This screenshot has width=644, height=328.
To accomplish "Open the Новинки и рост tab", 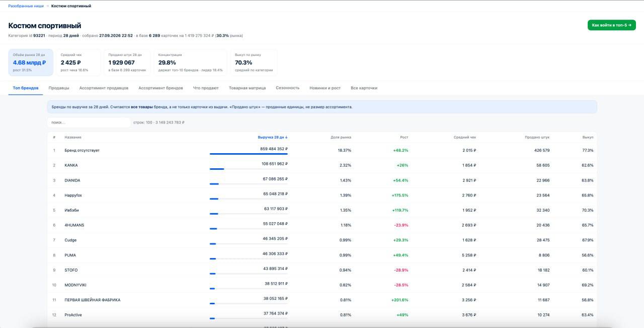I will 325,88.
